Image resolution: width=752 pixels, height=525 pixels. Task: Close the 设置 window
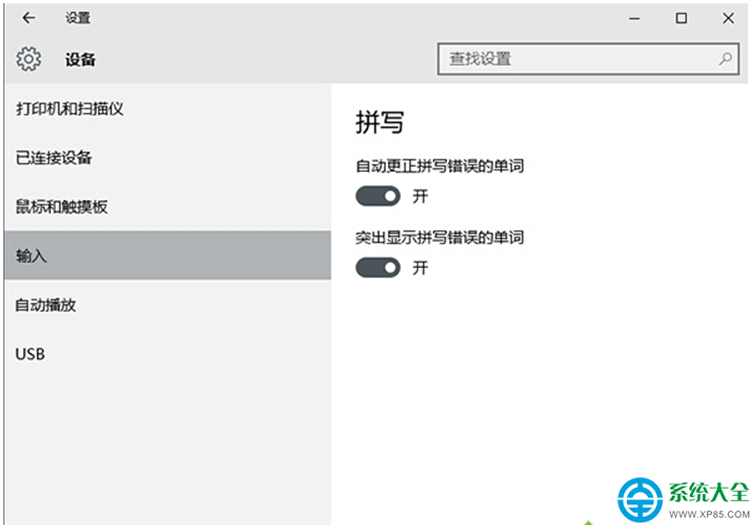728,19
